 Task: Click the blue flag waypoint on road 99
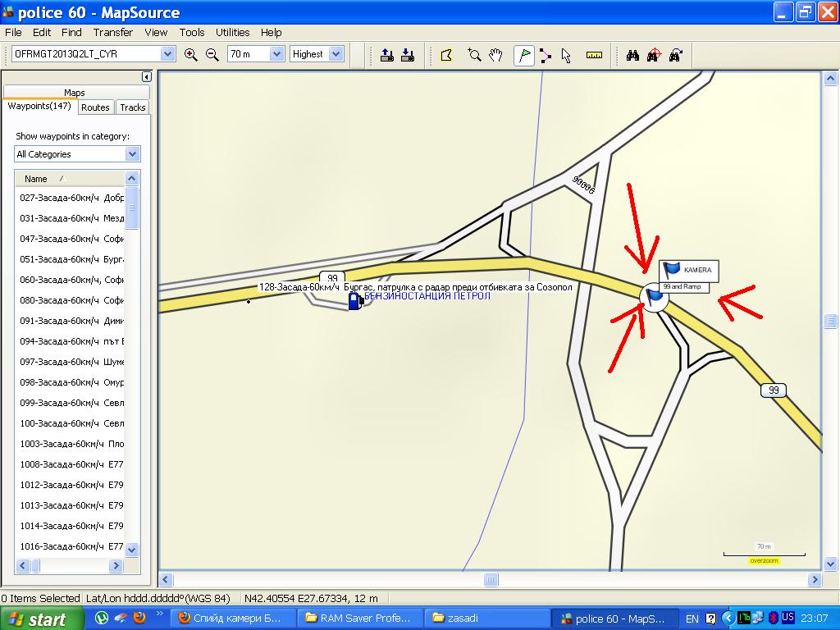point(654,297)
